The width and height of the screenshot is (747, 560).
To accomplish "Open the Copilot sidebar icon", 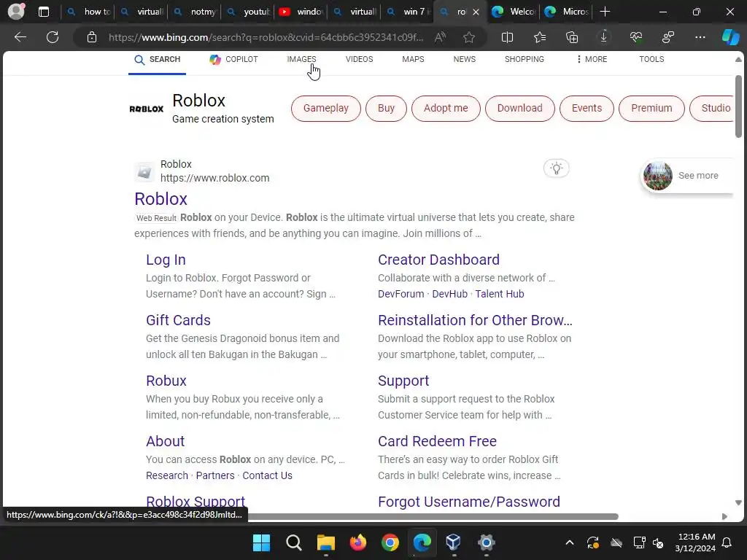I will (x=730, y=37).
